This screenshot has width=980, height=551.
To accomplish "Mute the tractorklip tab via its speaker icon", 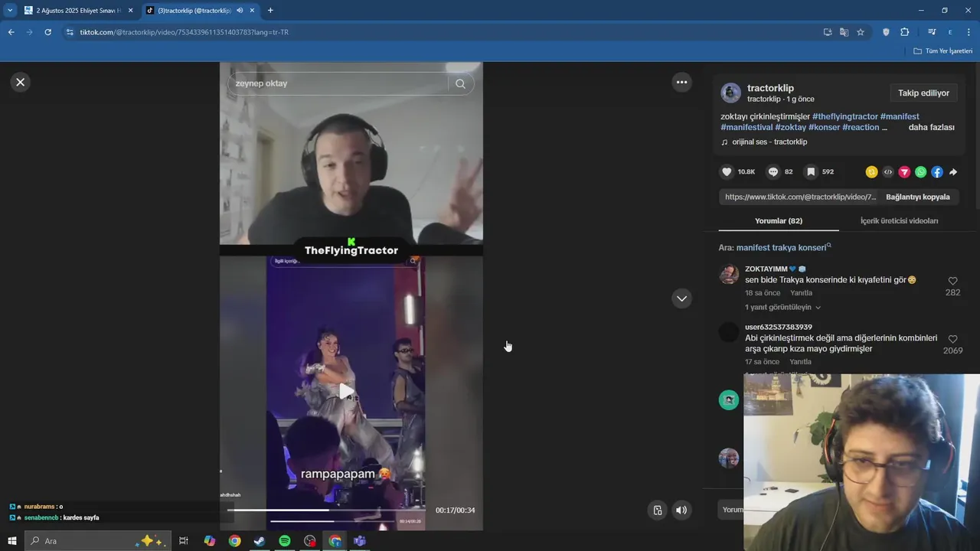I will (240, 11).
